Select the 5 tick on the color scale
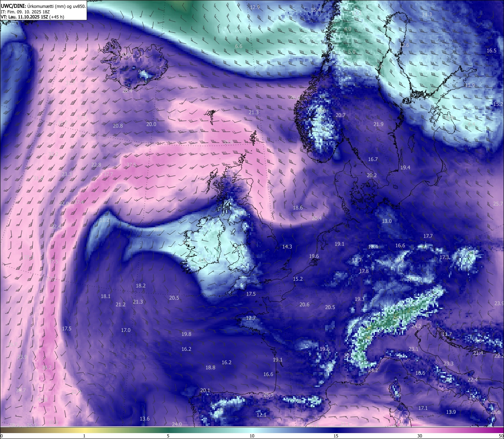Image resolution: width=504 pixels, height=439 pixels. (x=168, y=436)
